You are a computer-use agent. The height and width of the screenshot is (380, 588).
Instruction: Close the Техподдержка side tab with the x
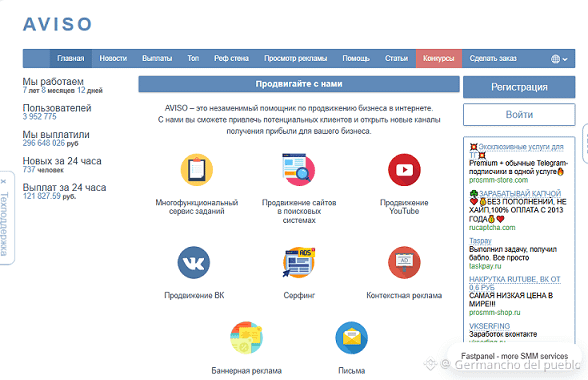pyautogui.click(x=4, y=182)
